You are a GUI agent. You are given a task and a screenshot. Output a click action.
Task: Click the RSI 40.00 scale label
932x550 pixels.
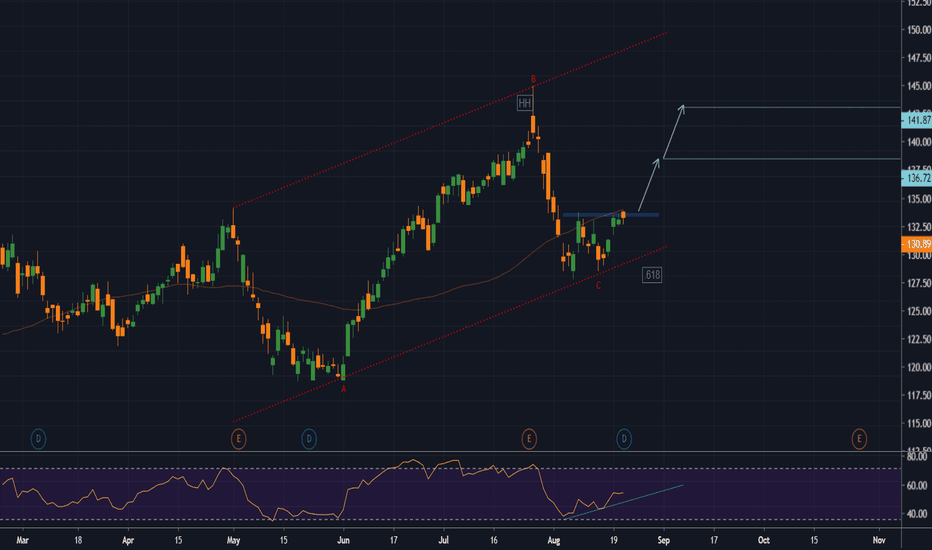point(917,514)
